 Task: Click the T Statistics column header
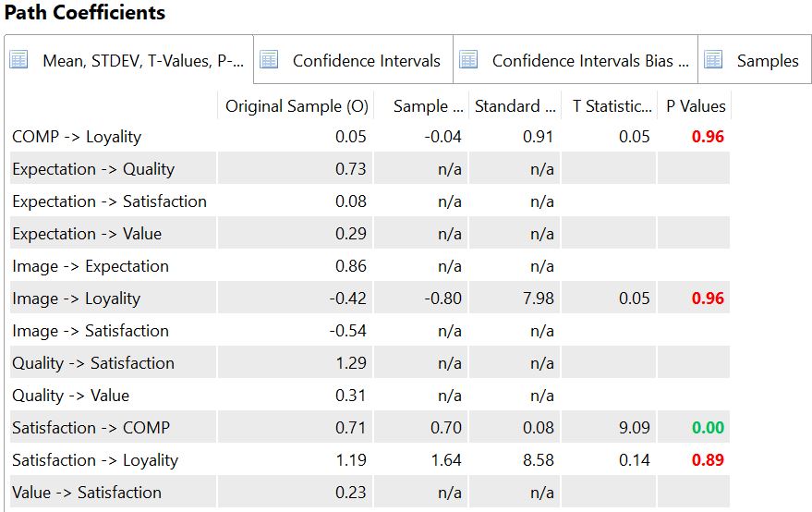611,106
